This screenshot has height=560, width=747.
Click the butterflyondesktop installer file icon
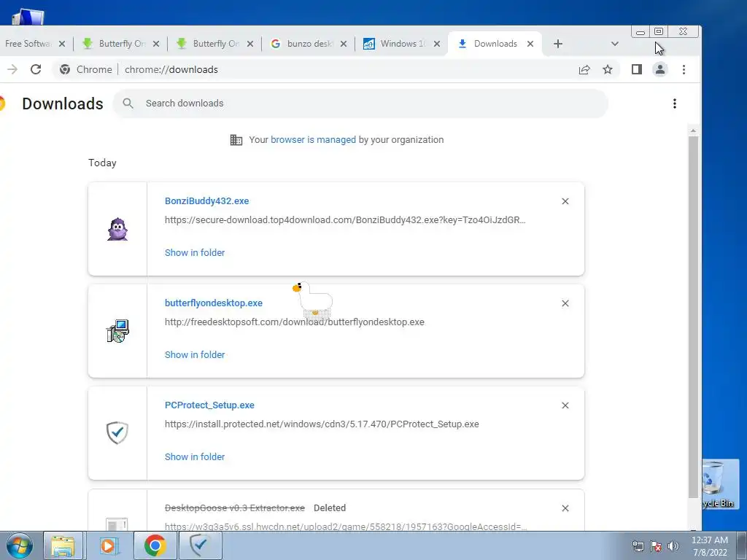tap(117, 331)
